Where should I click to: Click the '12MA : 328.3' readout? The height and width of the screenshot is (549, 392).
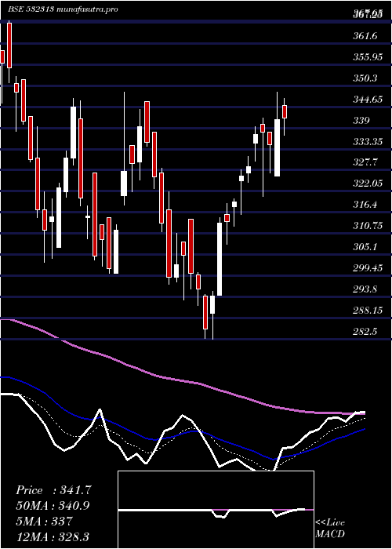coord(53,536)
